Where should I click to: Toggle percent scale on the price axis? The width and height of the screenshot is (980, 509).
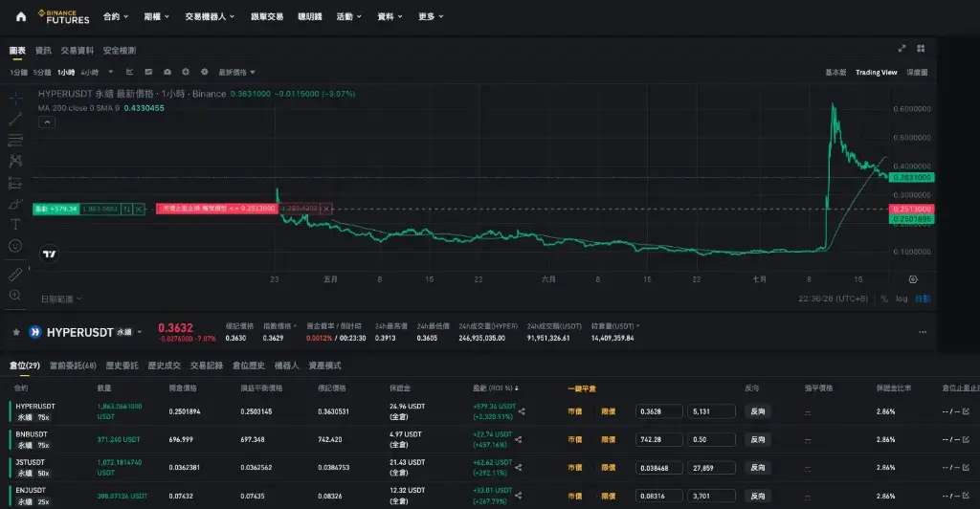coord(883,299)
